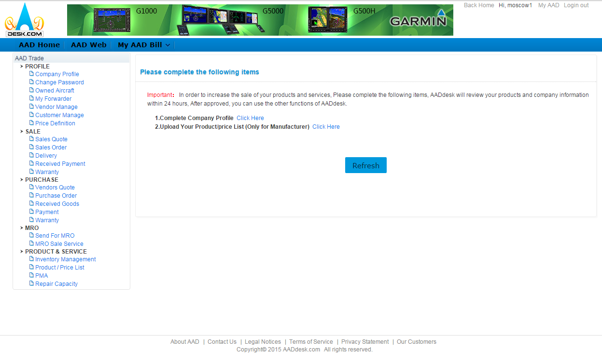Screen dimensions: 602x364
Task: Open Vendor Manage page
Action: 56,107
